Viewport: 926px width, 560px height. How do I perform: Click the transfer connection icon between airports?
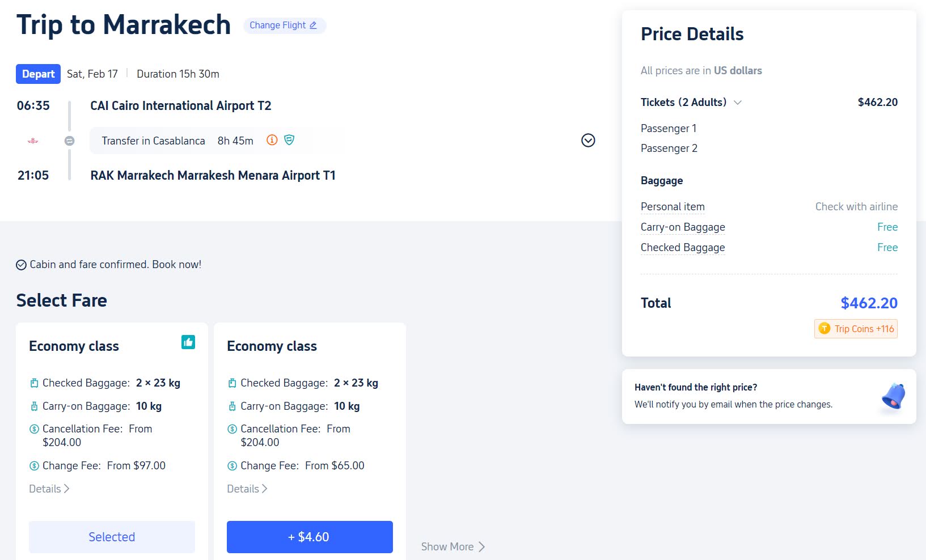[70, 140]
